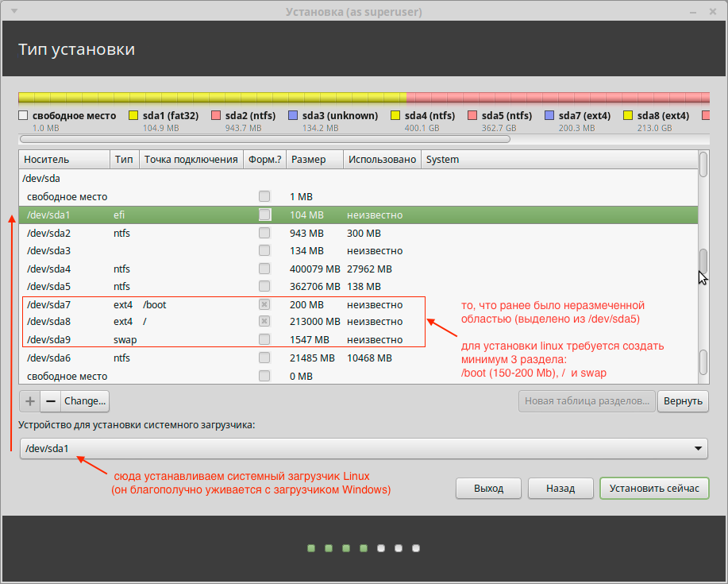Image resolution: width=728 pixels, height=584 pixels.
Task: Sort by System column header
Action: pos(560,160)
